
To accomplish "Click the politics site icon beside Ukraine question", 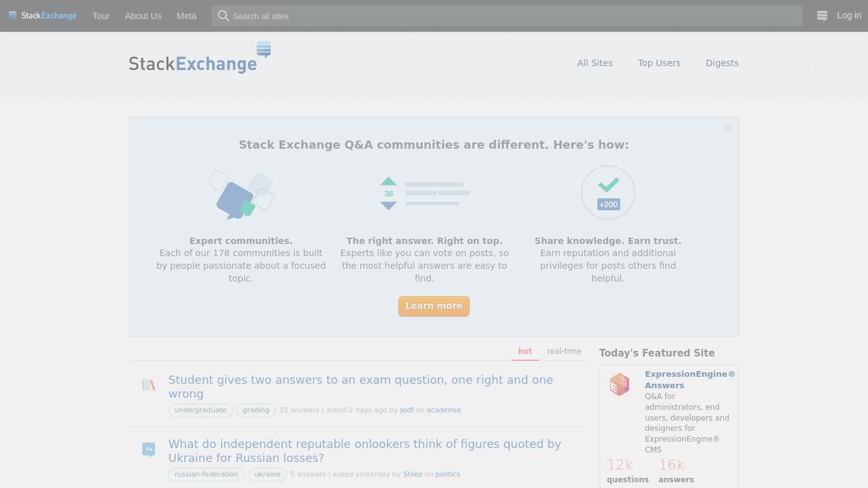I will pos(149,449).
